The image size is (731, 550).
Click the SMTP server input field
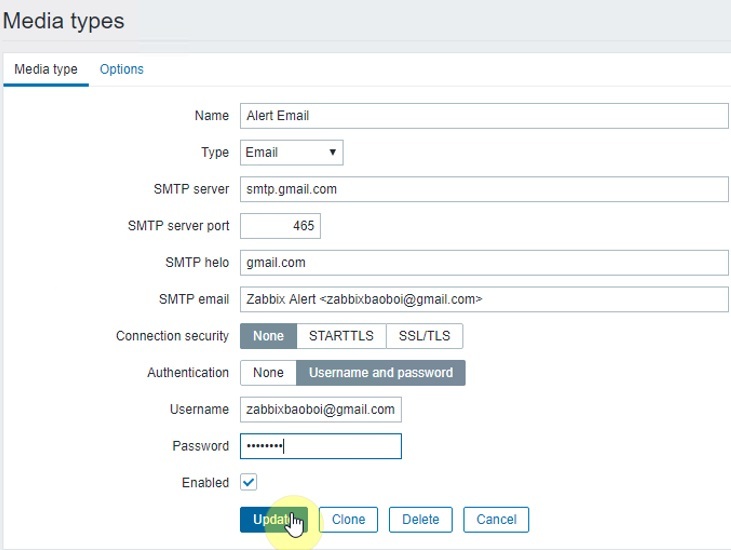[484, 189]
